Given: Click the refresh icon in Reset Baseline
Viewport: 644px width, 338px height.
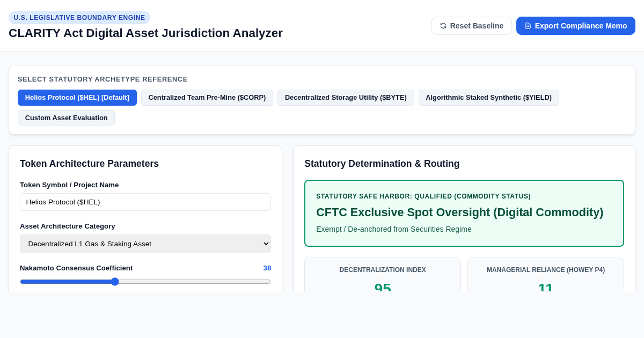Looking at the screenshot, I should tap(443, 26).
